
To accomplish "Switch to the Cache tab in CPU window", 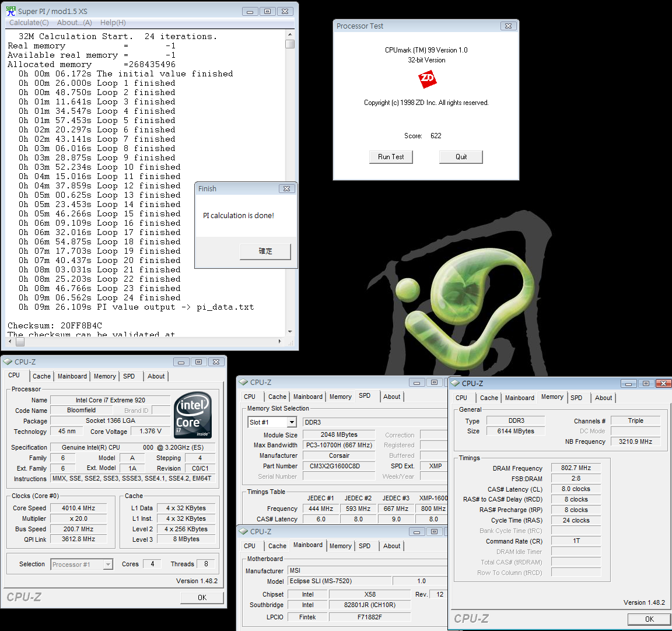I will pos(41,377).
